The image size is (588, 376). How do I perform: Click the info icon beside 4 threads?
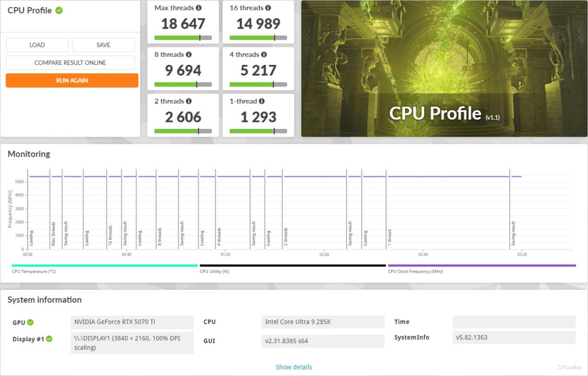[x=264, y=55]
